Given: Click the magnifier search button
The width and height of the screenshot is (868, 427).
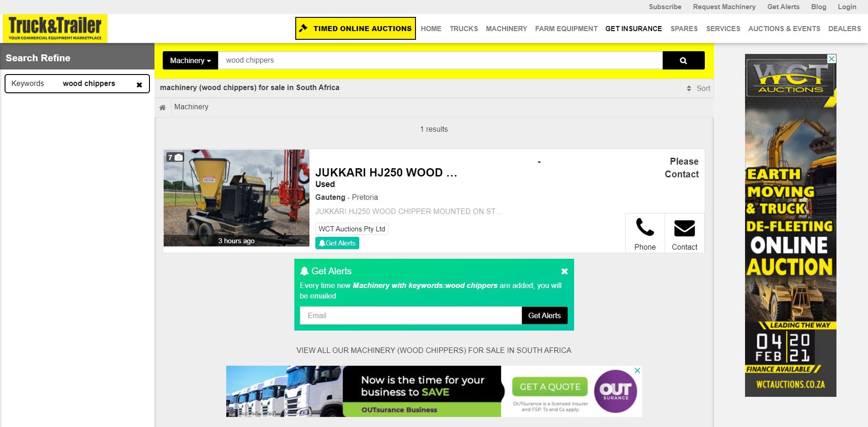Looking at the screenshot, I should [683, 60].
